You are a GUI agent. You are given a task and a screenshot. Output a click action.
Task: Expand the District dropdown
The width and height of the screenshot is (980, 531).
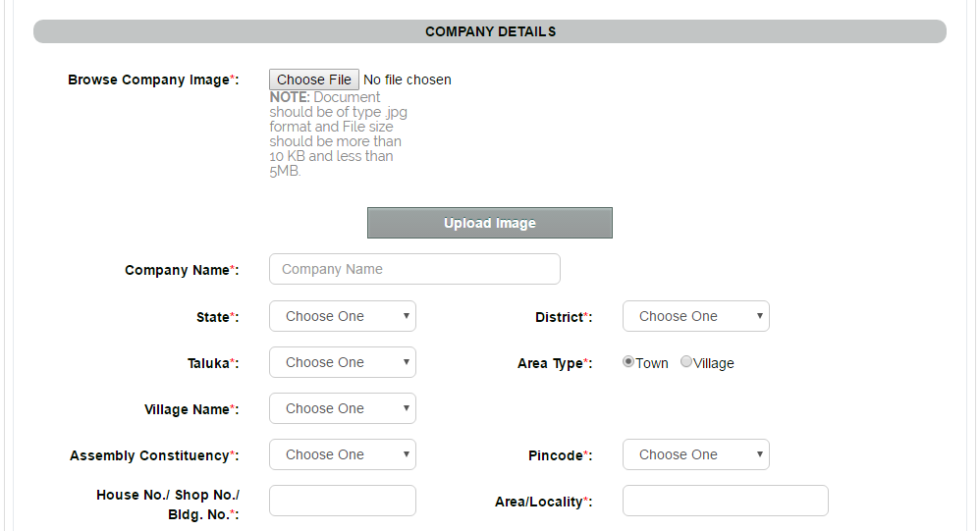click(695, 316)
